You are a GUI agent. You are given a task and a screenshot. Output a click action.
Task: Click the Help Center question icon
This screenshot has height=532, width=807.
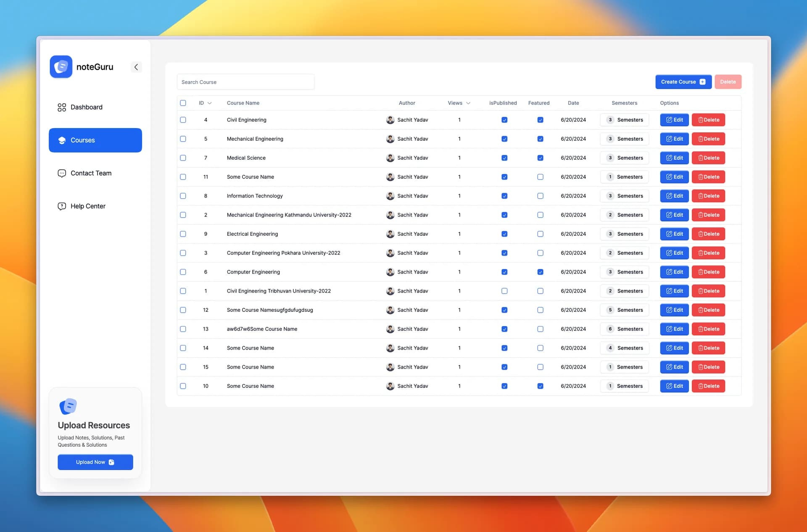click(x=62, y=206)
